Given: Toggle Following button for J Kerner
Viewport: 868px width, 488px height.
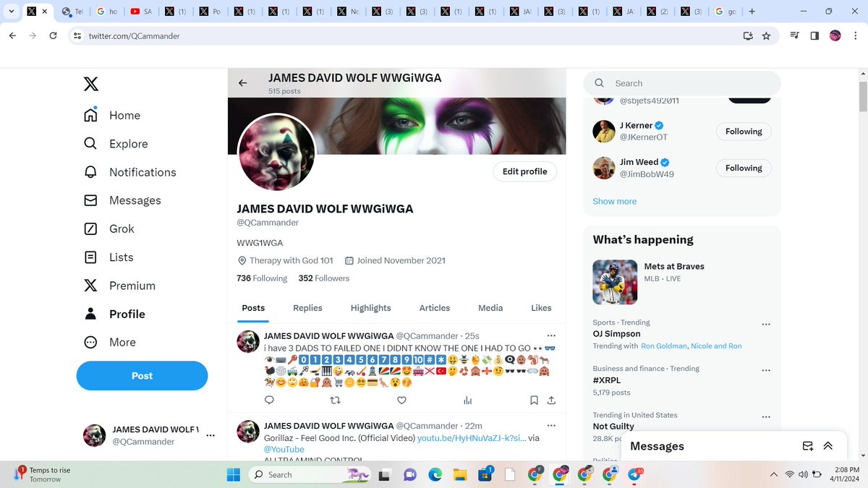Looking at the screenshot, I should [x=744, y=132].
